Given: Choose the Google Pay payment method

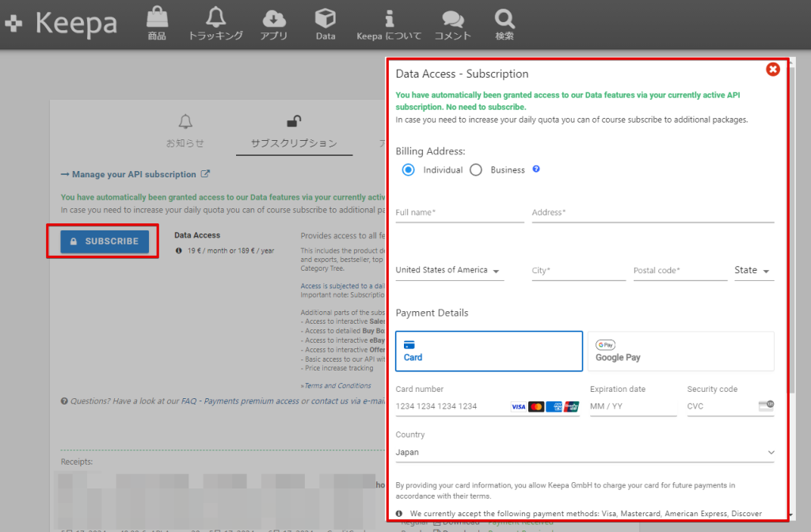Looking at the screenshot, I should click(x=680, y=351).
